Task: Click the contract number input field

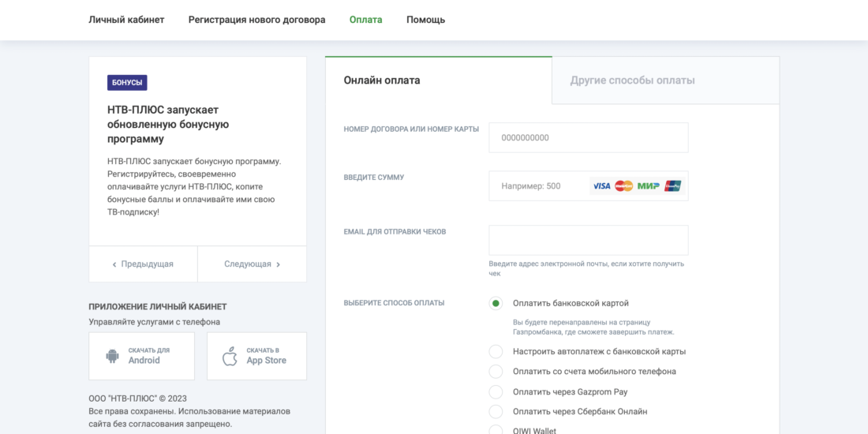Action: click(588, 137)
